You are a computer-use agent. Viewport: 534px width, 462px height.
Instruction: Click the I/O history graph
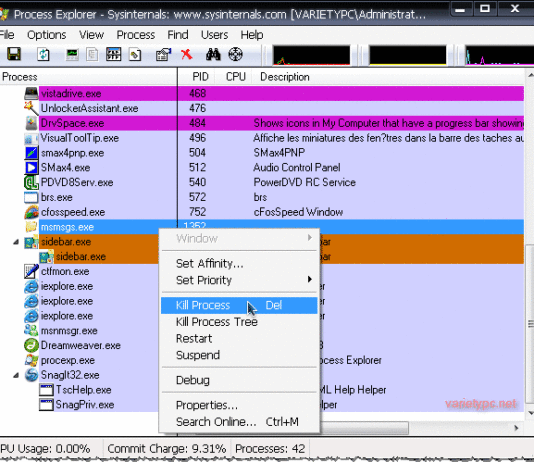point(500,55)
